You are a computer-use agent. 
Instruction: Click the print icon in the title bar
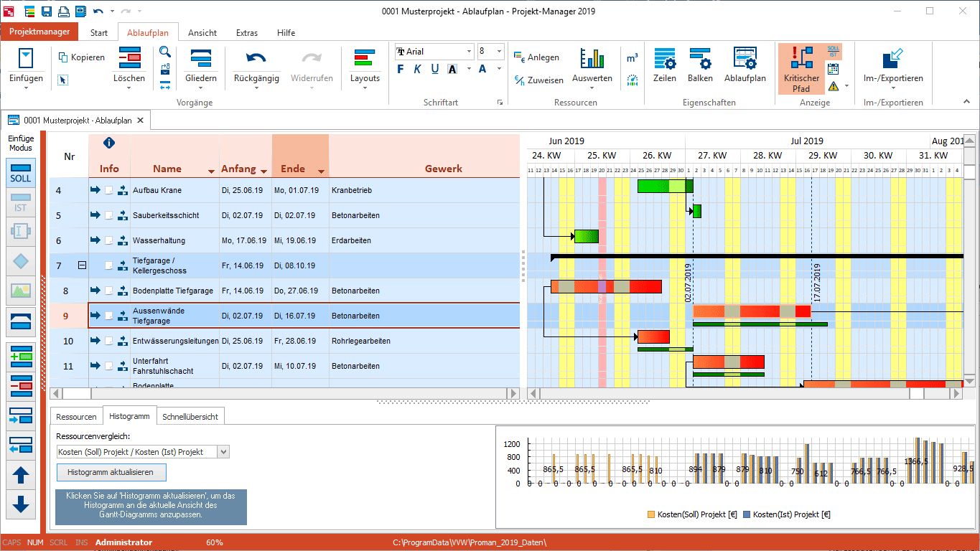(x=63, y=11)
